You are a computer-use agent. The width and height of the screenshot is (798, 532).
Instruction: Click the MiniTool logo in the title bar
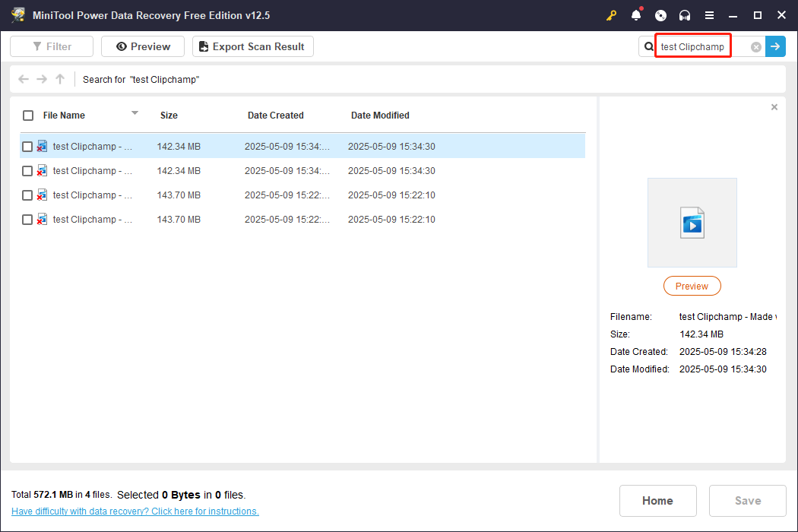click(x=17, y=15)
